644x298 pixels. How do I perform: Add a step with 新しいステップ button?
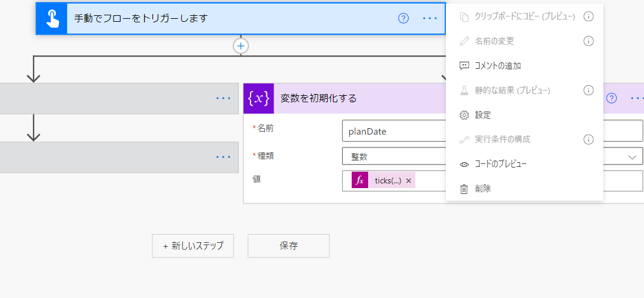coord(193,246)
